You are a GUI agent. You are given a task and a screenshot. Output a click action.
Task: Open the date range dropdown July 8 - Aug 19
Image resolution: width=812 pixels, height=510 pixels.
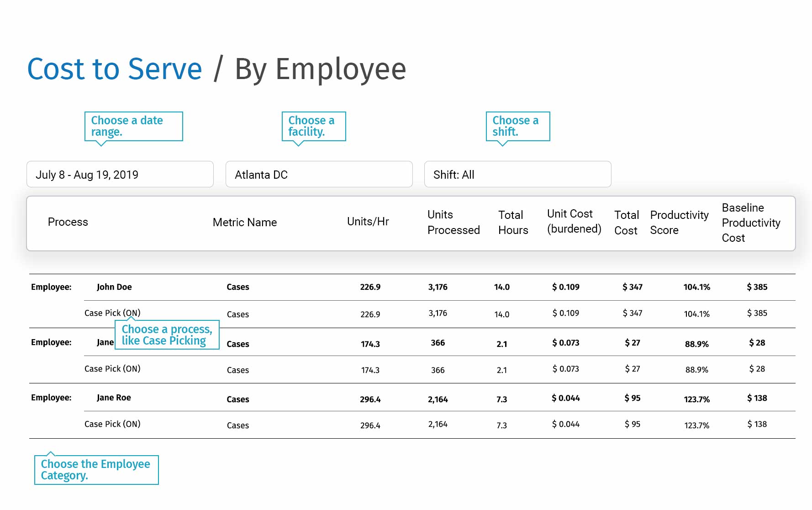(120, 174)
